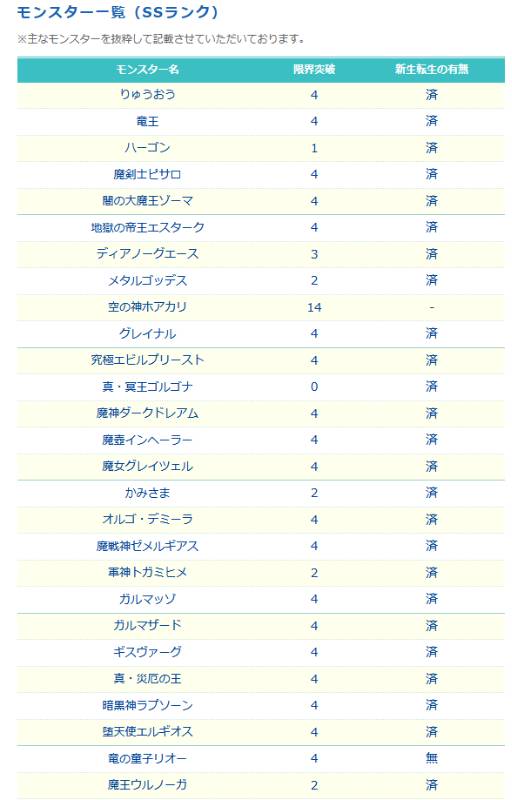
Task: Click the 新生転生の有無 column header
Action: click(x=431, y=69)
